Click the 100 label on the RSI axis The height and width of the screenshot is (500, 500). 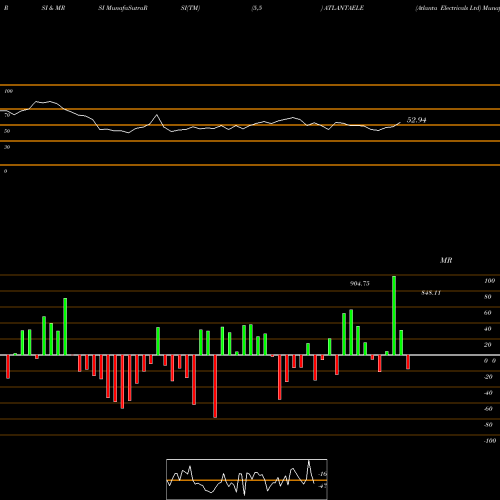click(x=9, y=91)
